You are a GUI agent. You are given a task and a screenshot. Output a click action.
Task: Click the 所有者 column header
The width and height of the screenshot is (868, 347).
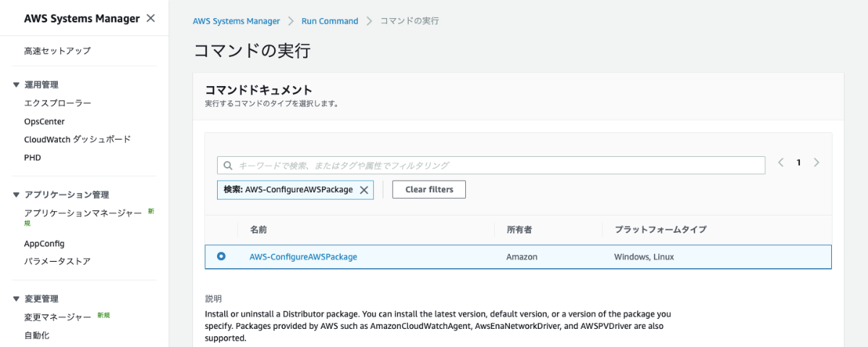tap(519, 229)
